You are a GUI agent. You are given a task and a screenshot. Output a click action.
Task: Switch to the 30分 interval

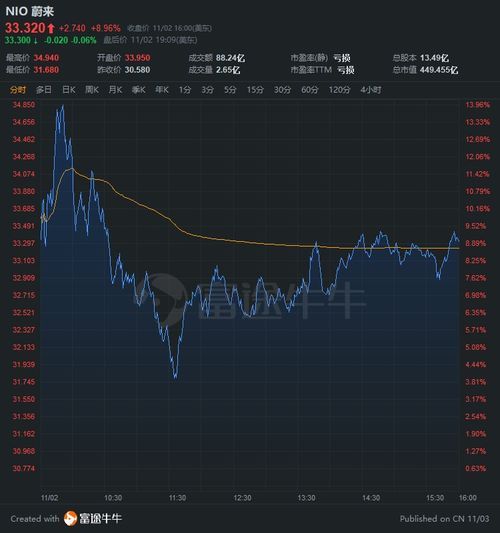282,90
